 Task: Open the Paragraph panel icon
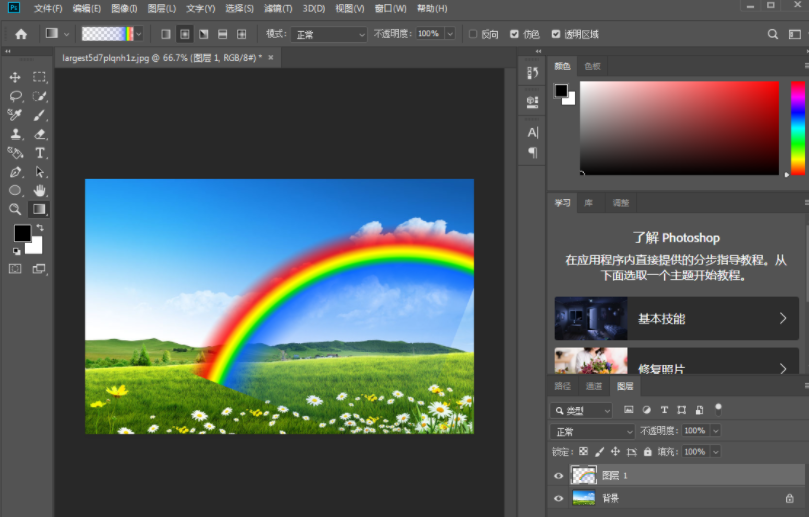pyautogui.click(x=532, y=153)
